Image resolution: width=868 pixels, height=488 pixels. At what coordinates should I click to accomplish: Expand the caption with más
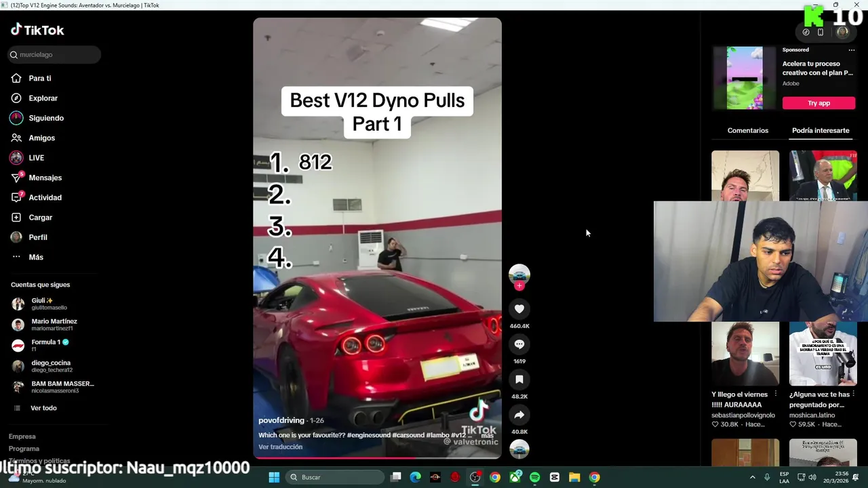click(x=487, y=435)
